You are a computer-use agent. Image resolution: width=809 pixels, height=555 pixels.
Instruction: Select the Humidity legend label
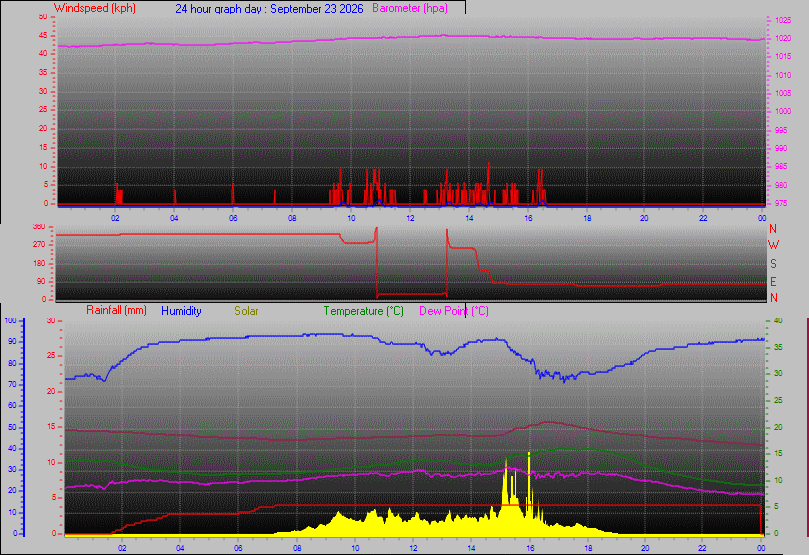point(181,311)
